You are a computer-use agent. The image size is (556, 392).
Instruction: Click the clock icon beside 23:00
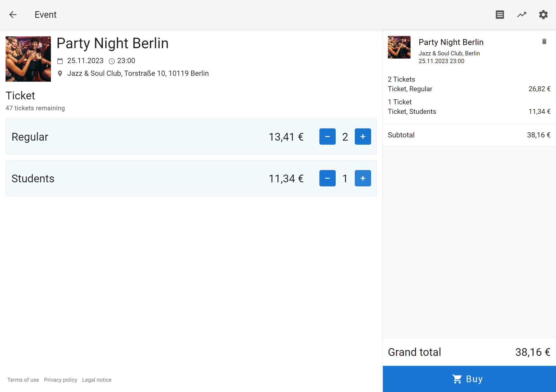tap(112, 61)
